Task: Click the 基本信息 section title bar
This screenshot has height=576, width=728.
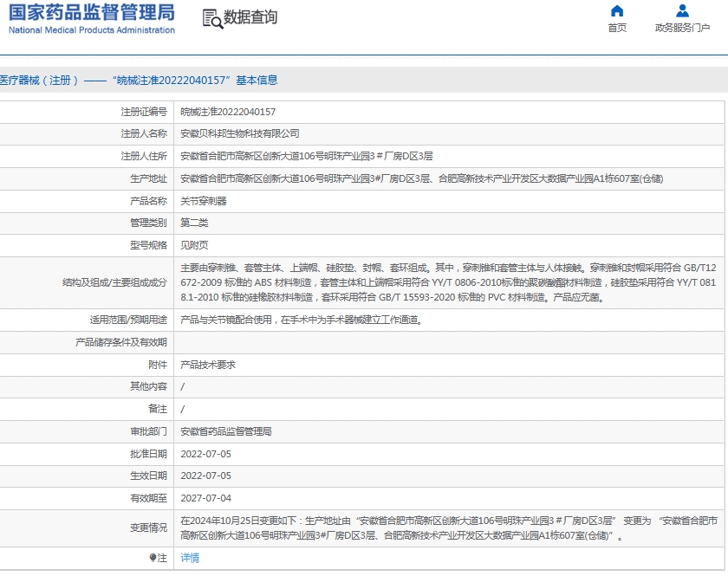Action: tap(139, 80)
